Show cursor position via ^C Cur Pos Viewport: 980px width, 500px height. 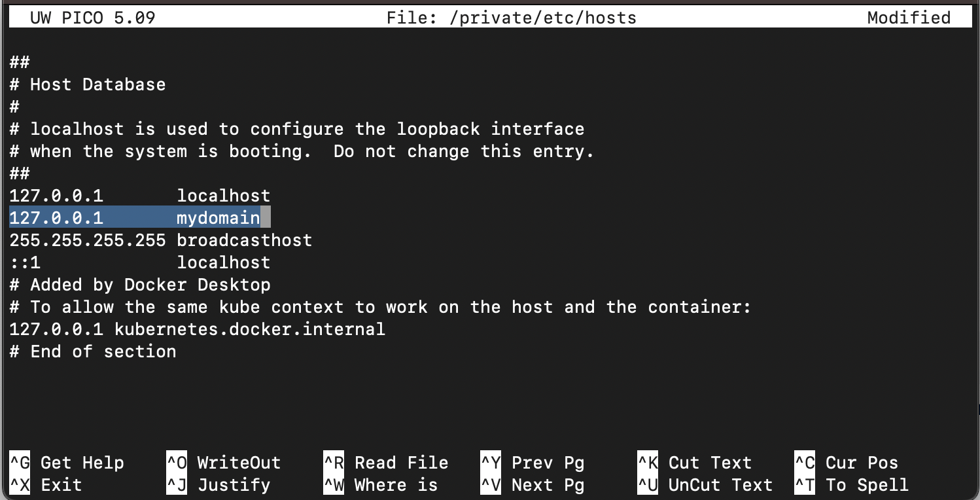pos(847,463)
